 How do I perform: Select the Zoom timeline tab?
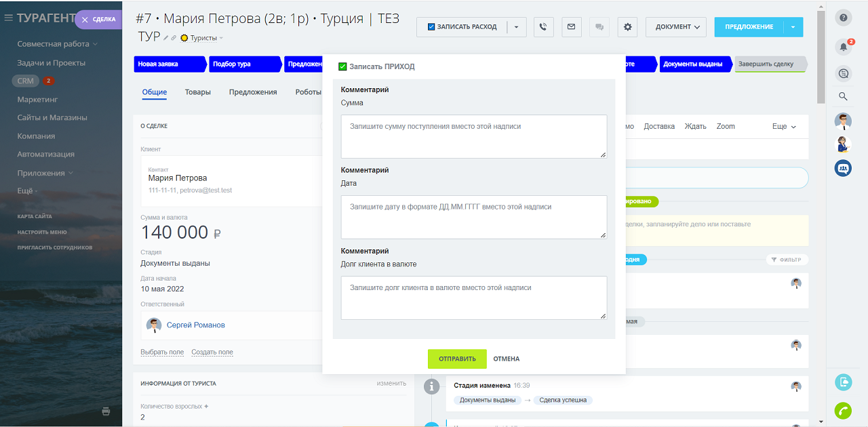[x=726, y=127]
